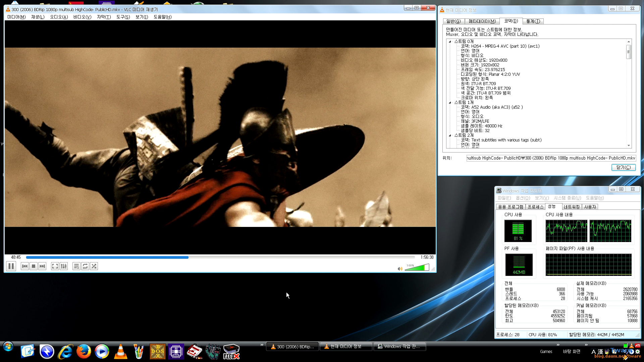Mute audio using the speaker icon
Viewport: 644px width, 362px height.
click(x=400, y=269)
